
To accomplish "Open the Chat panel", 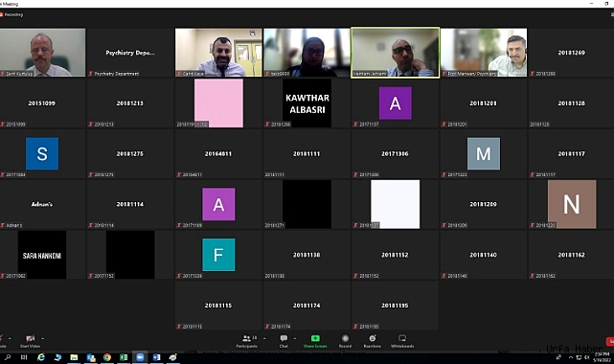I will click(284, 340).
